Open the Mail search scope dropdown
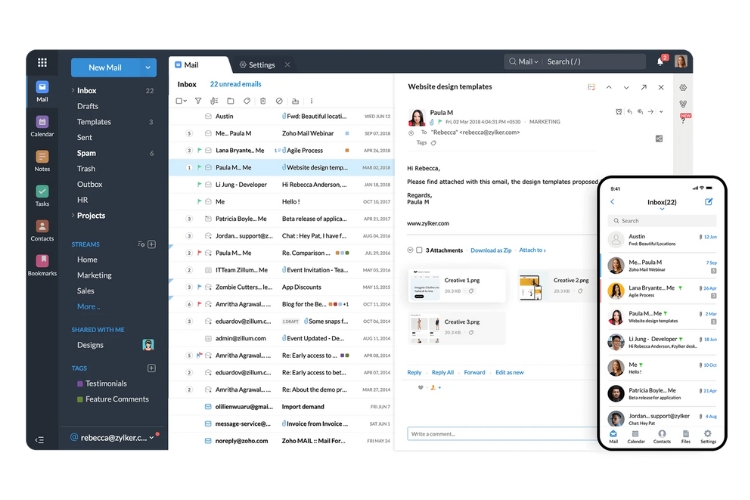 point(528,61)
